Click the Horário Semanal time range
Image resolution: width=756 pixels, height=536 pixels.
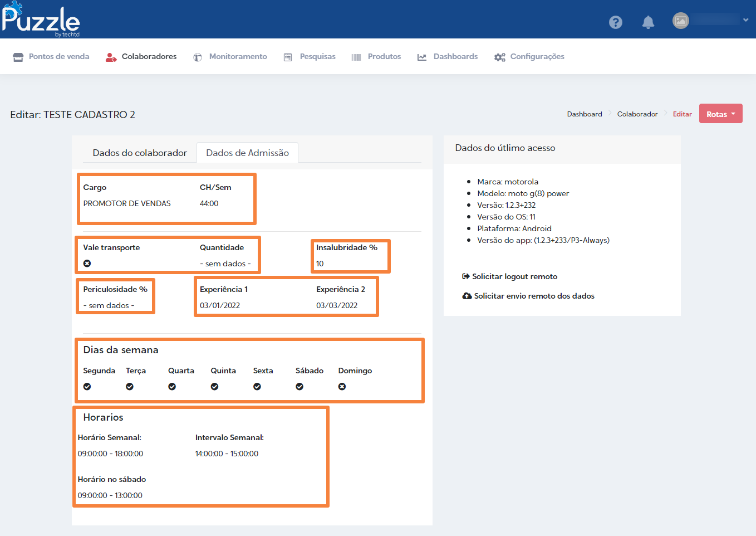pyautogui.click(x=110, y=454)
